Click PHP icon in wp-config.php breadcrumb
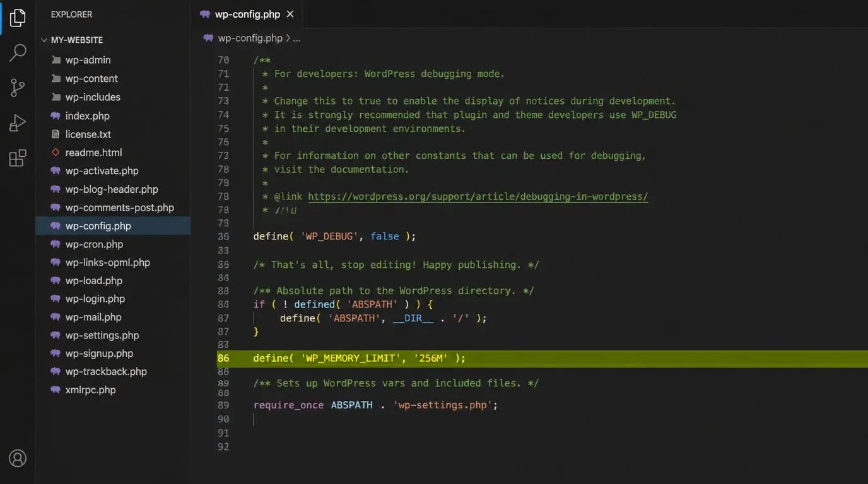This screenshot has height=484, width=868. [x=208, y=38]
